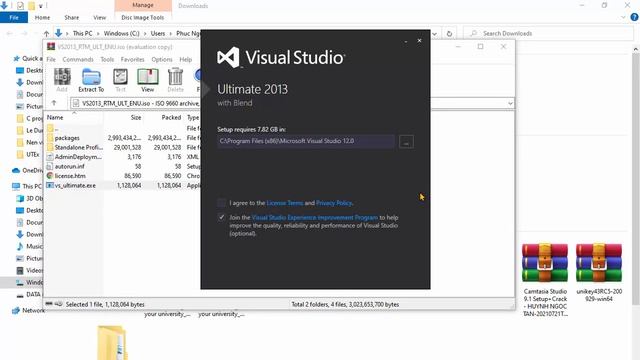Open the Explorer View ribbon tab
Viewport: 640px width, 360px height.
[x=100, y=18]
